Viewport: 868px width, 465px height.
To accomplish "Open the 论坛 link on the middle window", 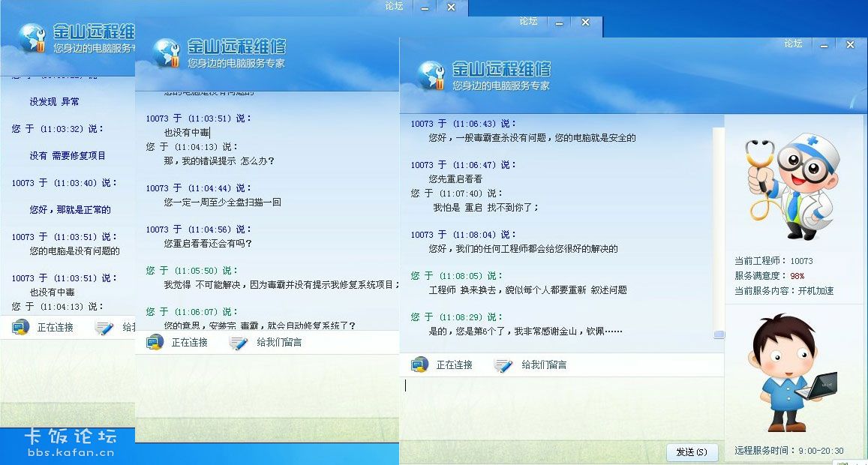I will tap(527, 23).
